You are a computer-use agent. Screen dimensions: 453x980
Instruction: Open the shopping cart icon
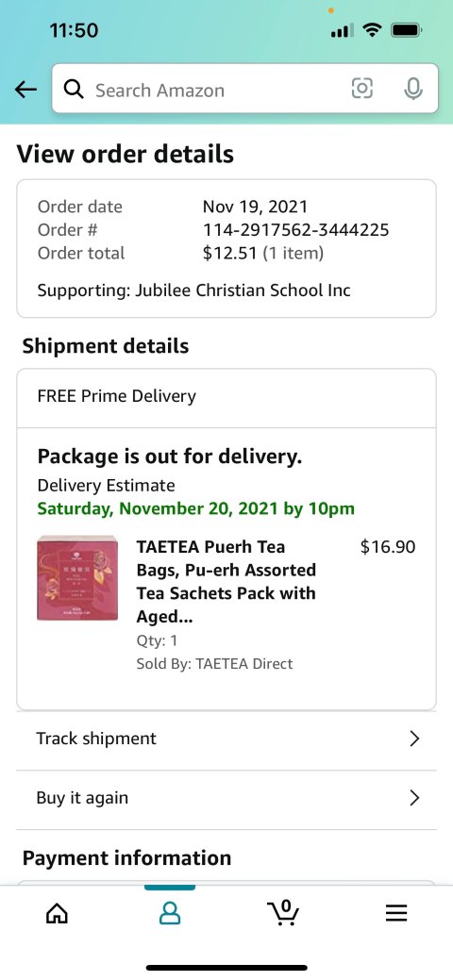(x=283, y=912)
